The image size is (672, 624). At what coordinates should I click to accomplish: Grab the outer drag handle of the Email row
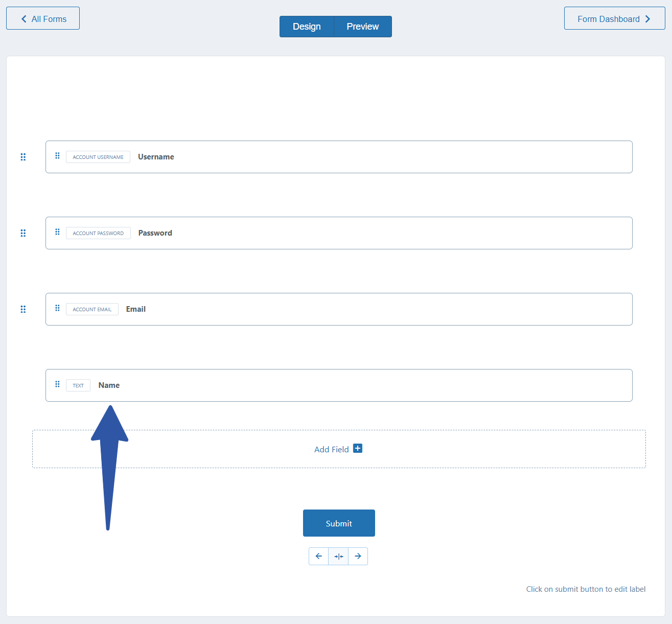(x=23, y=309)
